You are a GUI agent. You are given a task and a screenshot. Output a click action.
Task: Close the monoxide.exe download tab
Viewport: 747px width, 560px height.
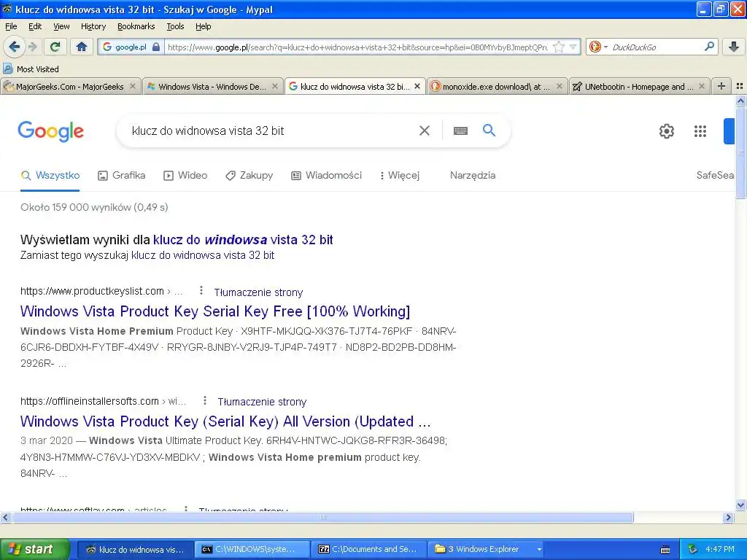[560, 86]
